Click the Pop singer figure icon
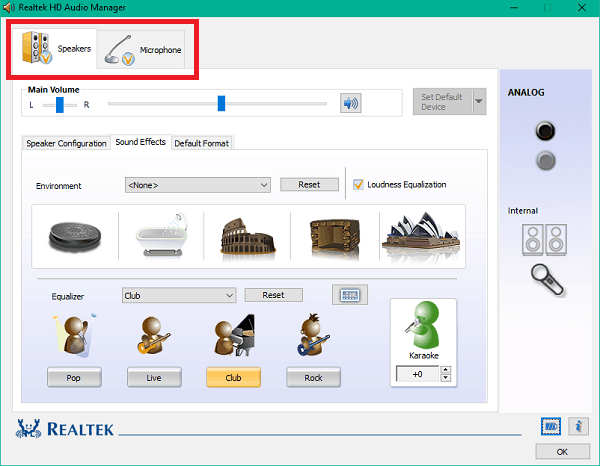This screenshot has height=466, width=600. coord(75,336)
